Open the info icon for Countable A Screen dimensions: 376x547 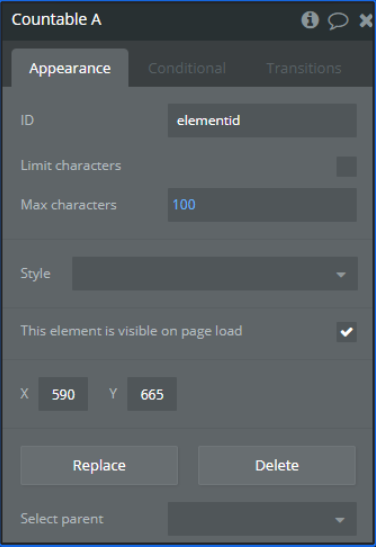[310, 20]
